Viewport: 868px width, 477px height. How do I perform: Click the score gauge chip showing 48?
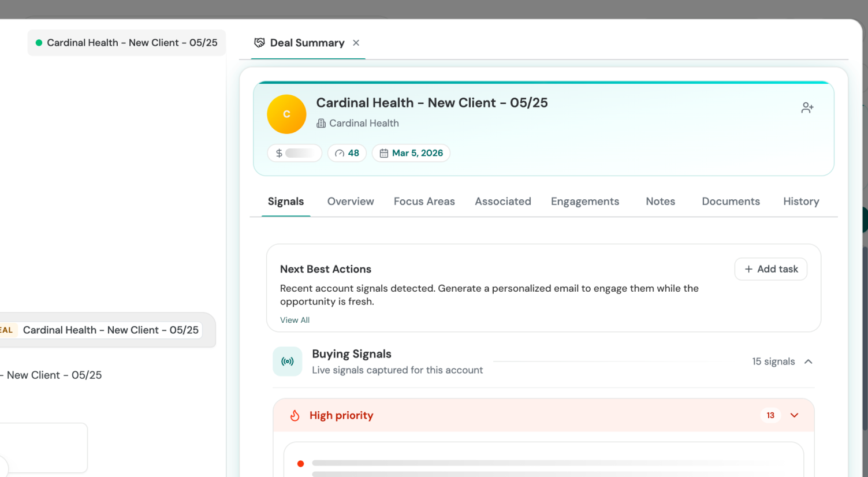coord(347,153)
